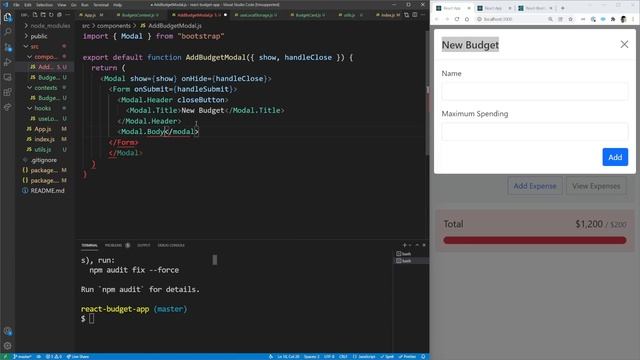Open the Source Control view

[7, 47]
